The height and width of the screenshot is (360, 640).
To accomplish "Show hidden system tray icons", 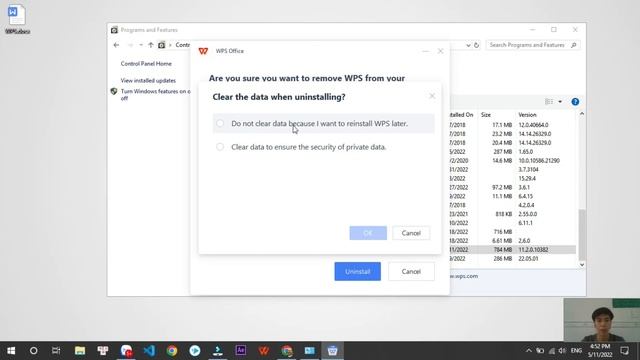I will coord(529,351).
